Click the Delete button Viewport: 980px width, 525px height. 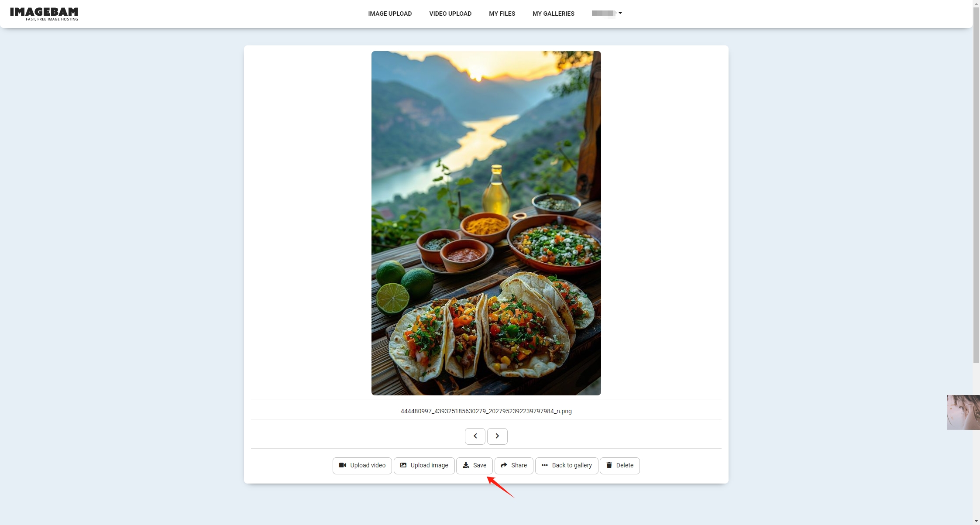coord(619,465)
